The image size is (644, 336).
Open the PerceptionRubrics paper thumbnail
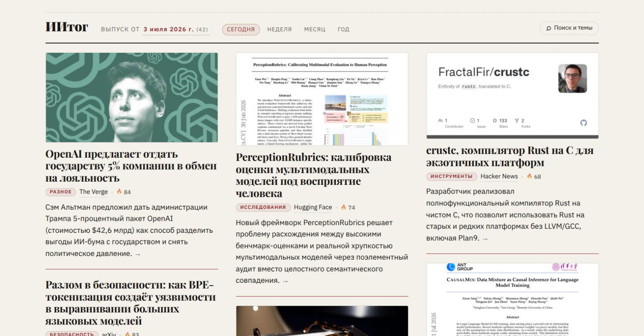point(322,99)
